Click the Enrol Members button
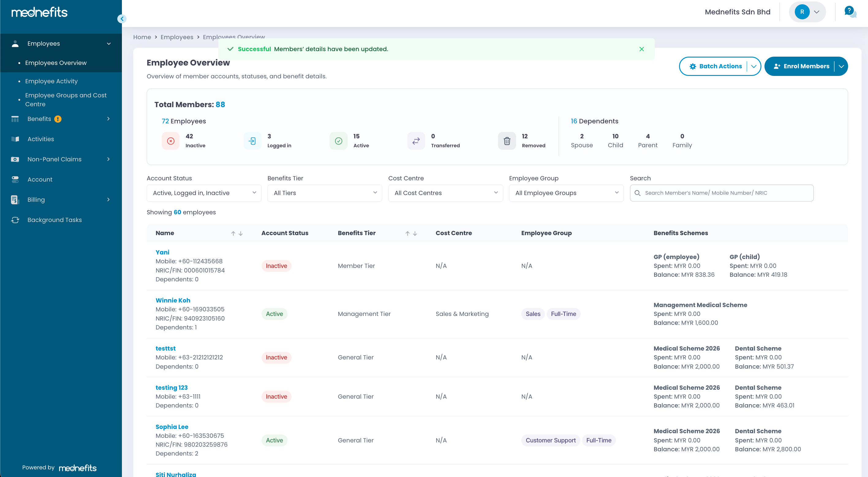The image size is (868, 477). tap(802, 66)
